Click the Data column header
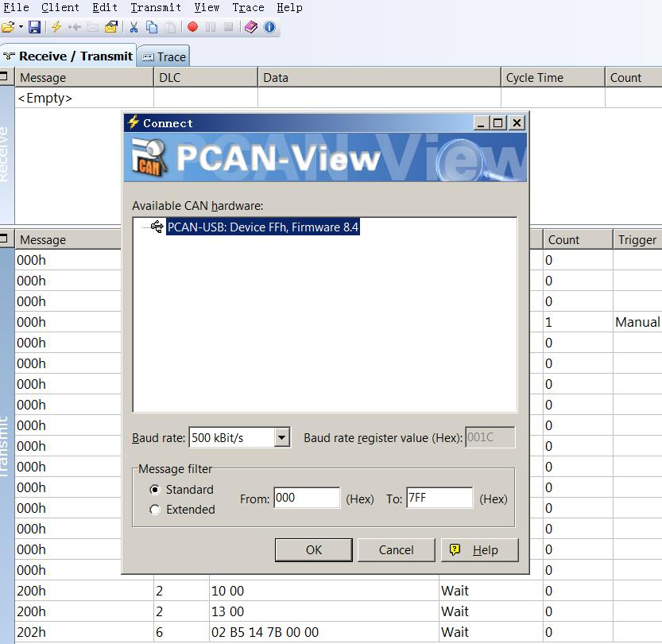The image size is (662, 644). [379, 77]
